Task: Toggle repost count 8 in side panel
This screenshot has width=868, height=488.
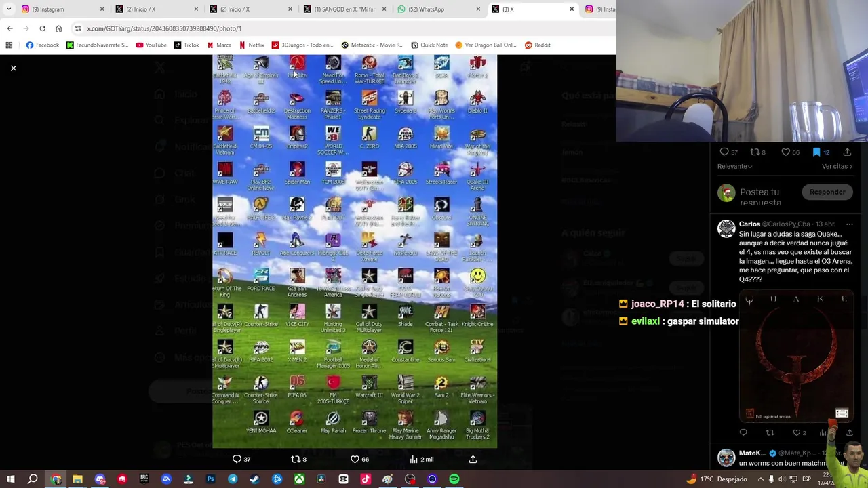Action: coord(757,152)
